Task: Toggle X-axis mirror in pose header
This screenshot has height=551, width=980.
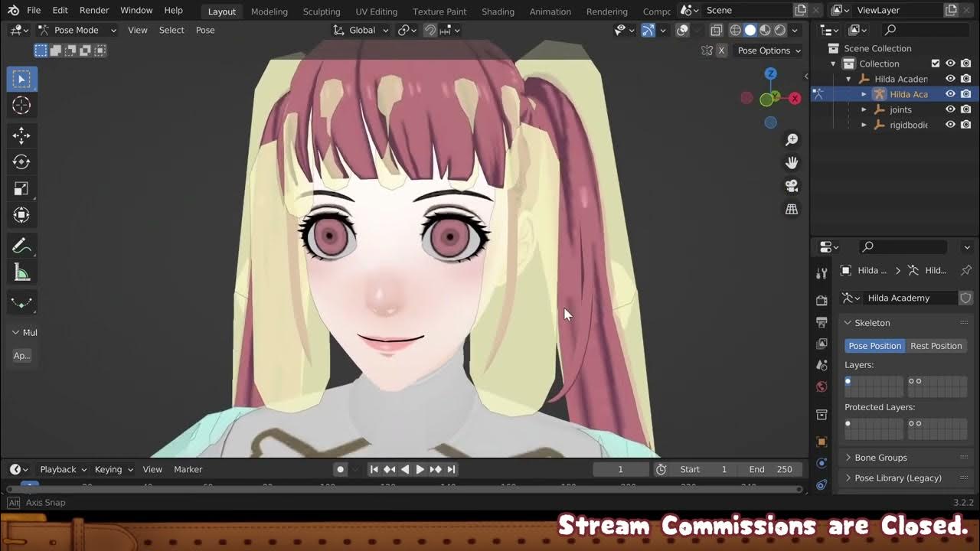Action: coord(721,51)
